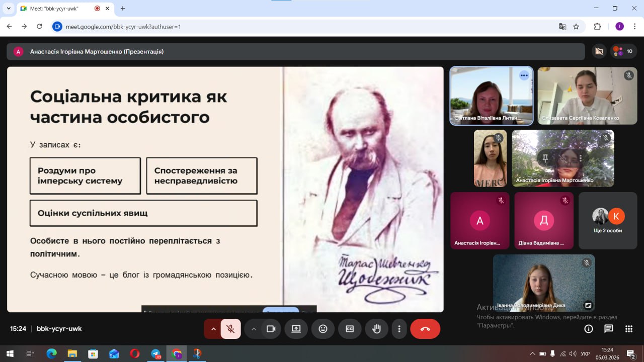The image size is (644, 362).
Task: Click the presented slide with Shevchenko portrait
Action: coord(225,190)
